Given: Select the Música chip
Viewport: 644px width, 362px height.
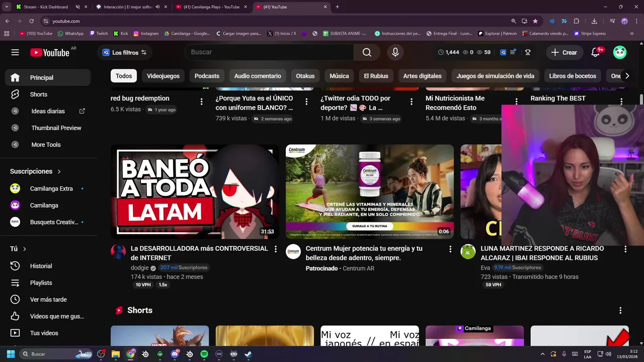Looking at the screenshot, I should tap(339, 76).
